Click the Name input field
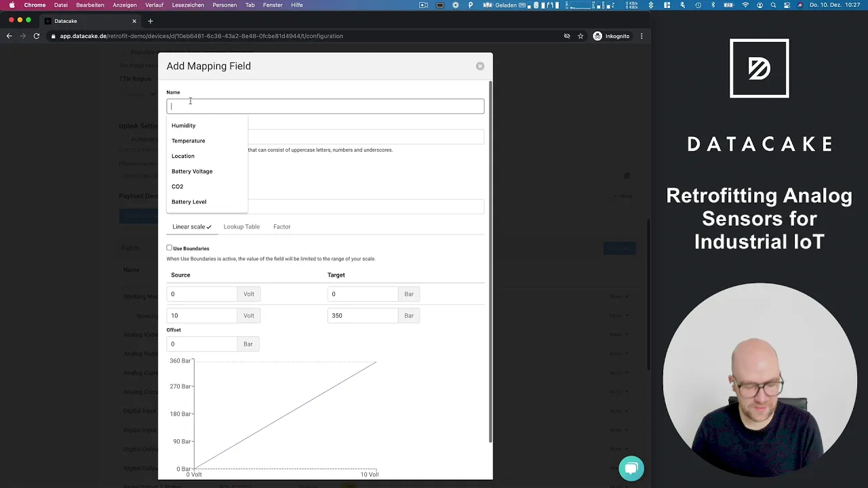The width and height of the screenshot is (868, 488). pyautogui.click(x=325, y=106)
